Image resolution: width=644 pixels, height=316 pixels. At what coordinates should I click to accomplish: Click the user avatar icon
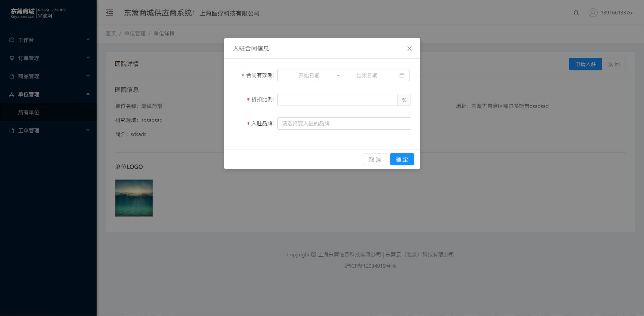[593, 13]
